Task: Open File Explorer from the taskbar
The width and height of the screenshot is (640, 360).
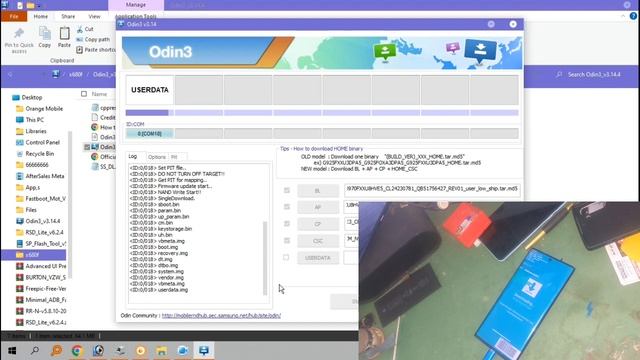Action: (x=162, y=351)
